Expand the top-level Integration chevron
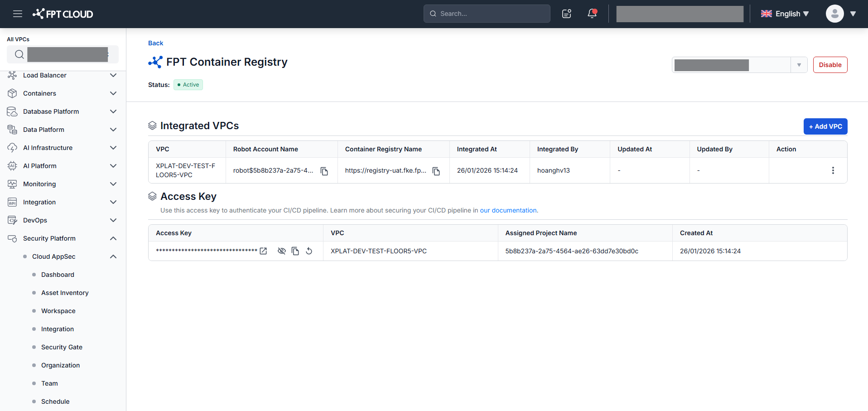The width and height of the screenshot is (868, 411). pyautogui.click(x=113, y=202)
